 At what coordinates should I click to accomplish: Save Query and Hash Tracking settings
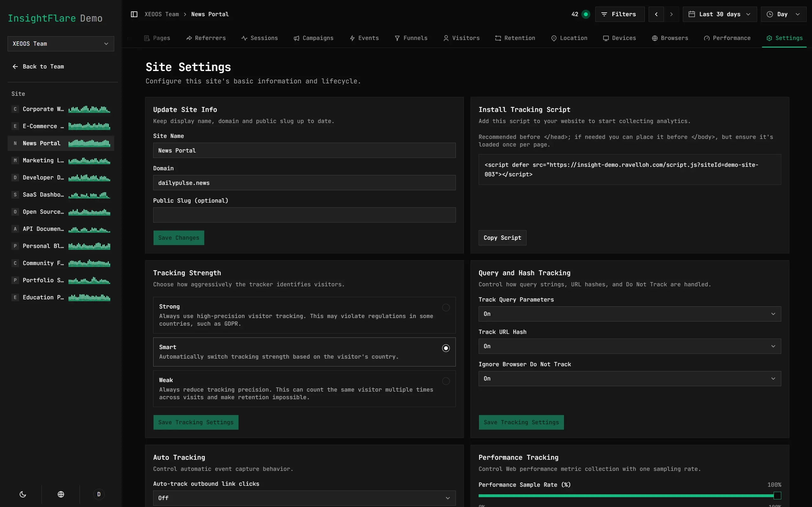pyautogui.click(x=521, y=422)
